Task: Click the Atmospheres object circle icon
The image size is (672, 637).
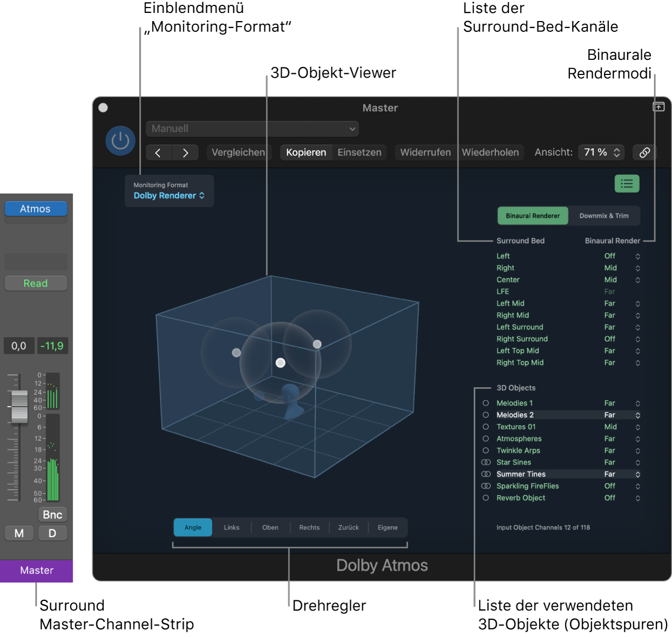Action: click(x=486, y=439)
